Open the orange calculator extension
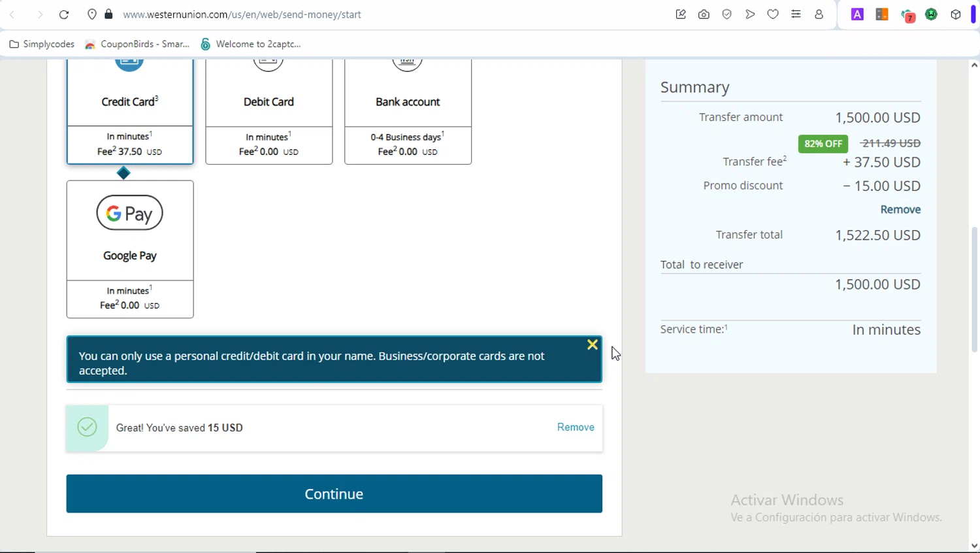980x553 pixels. [x=882, y=14]
